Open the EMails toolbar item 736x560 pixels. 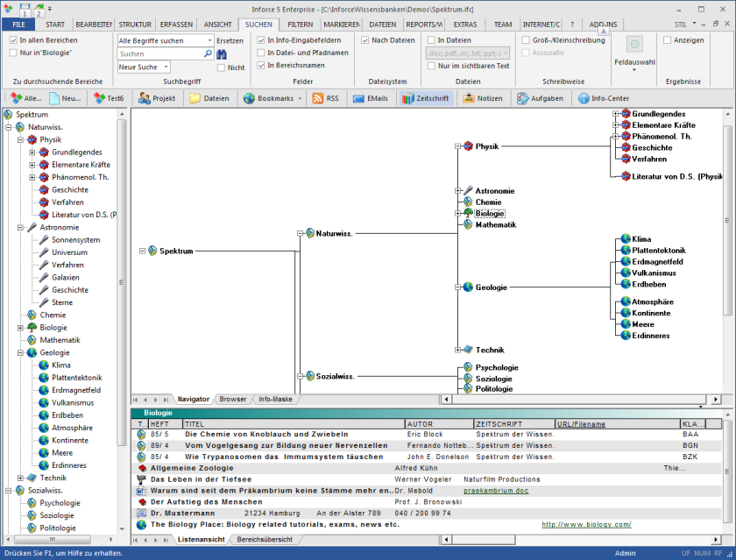[x=370, y=98]
